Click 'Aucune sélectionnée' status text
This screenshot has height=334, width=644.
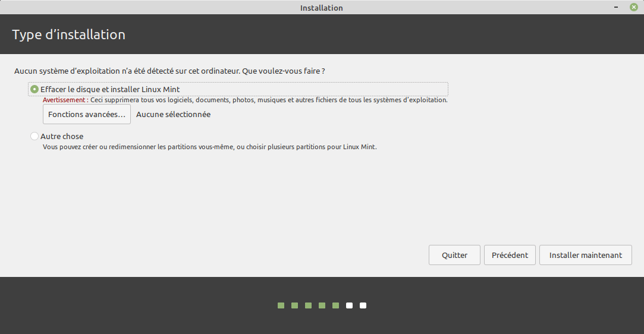coord(173,115)
